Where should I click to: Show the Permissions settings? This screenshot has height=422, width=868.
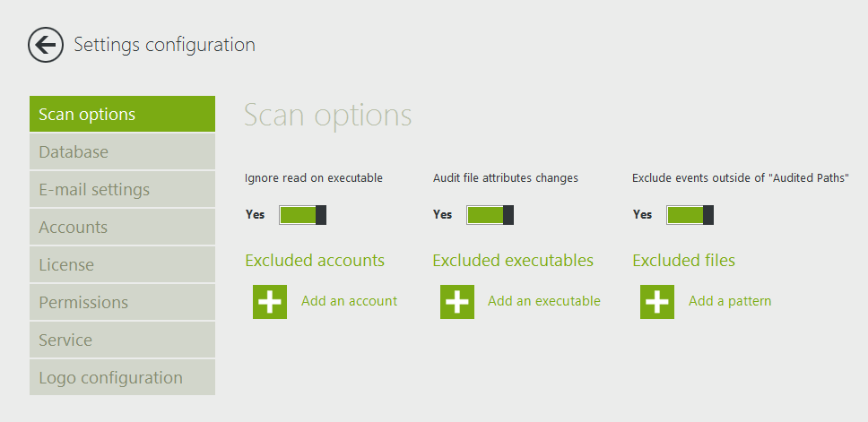click(122, 303)
